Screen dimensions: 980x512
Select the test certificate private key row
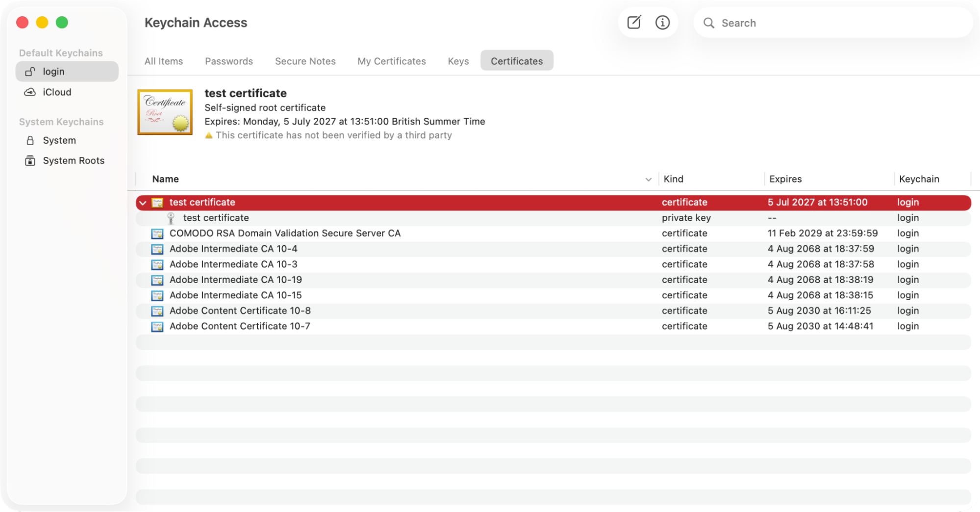tap(553, 218)
